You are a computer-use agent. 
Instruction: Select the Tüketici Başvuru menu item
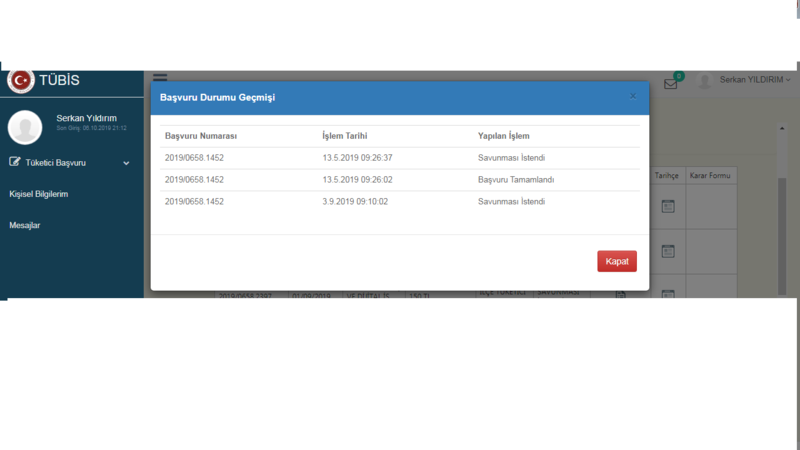point(56,162)
